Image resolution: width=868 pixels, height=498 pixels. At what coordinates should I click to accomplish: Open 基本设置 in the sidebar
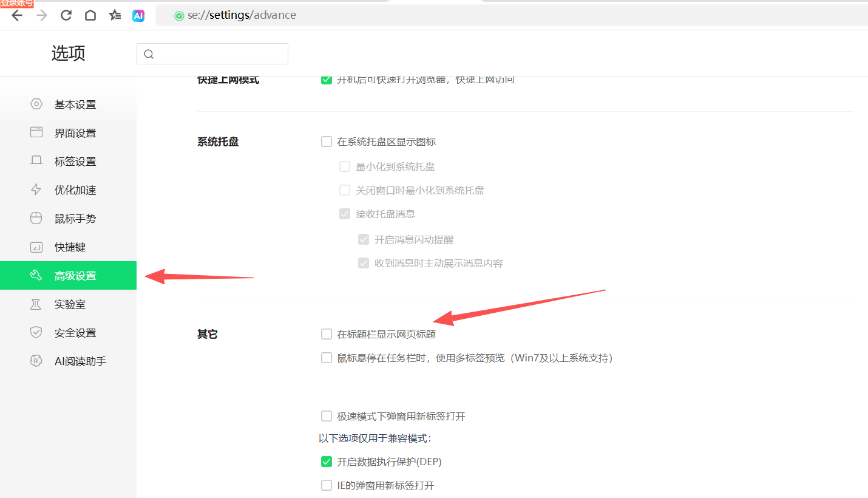click(75, 104)
